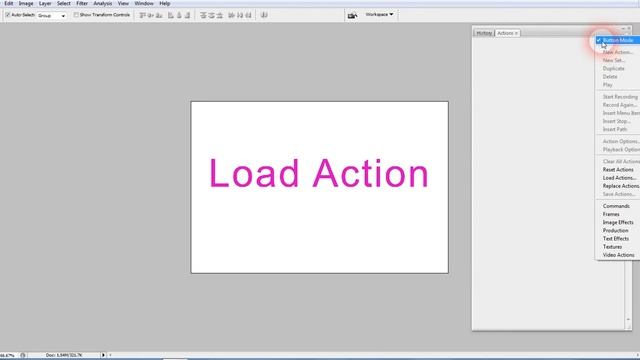
Task: Load the Commands action set
Action: coord(616,206)
